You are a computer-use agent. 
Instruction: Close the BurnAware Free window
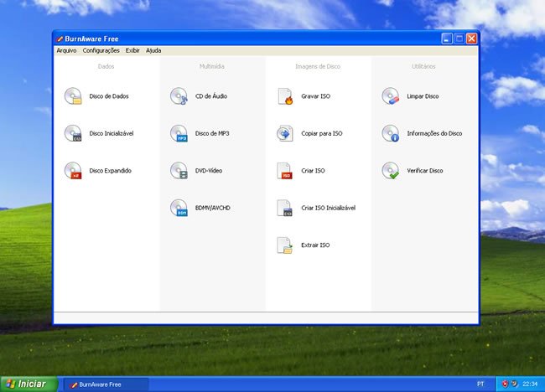[x=471, y=39]
